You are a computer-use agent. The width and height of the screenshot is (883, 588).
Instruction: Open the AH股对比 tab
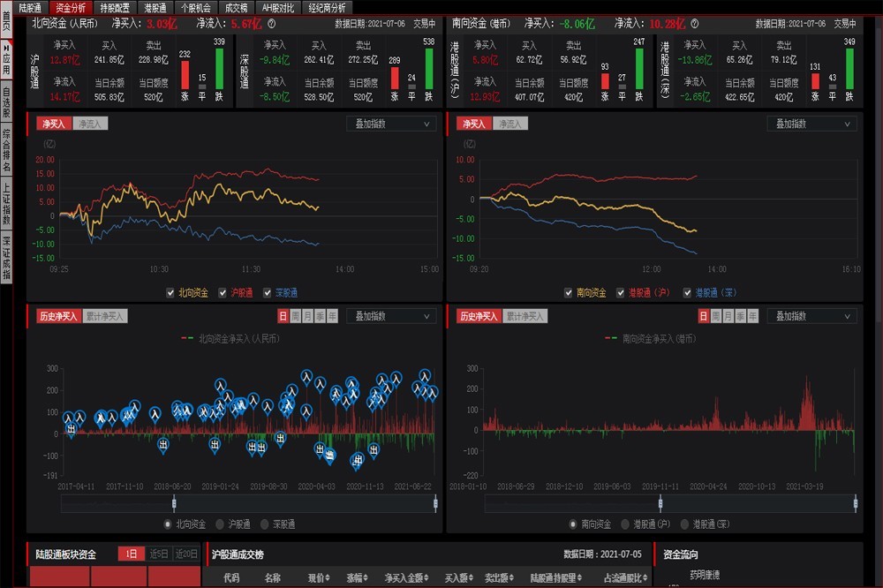278,8
